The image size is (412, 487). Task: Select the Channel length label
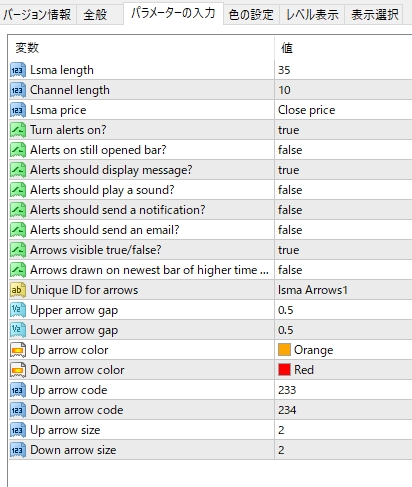(x=70, y=90)
